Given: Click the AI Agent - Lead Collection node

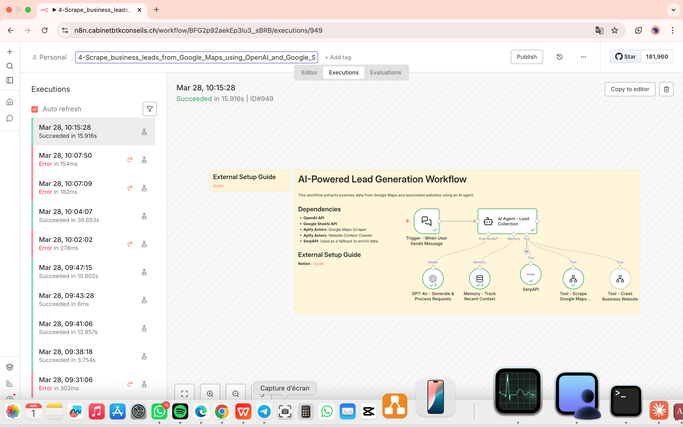Looking at the screenshot, I should click(x=507, y=221).
